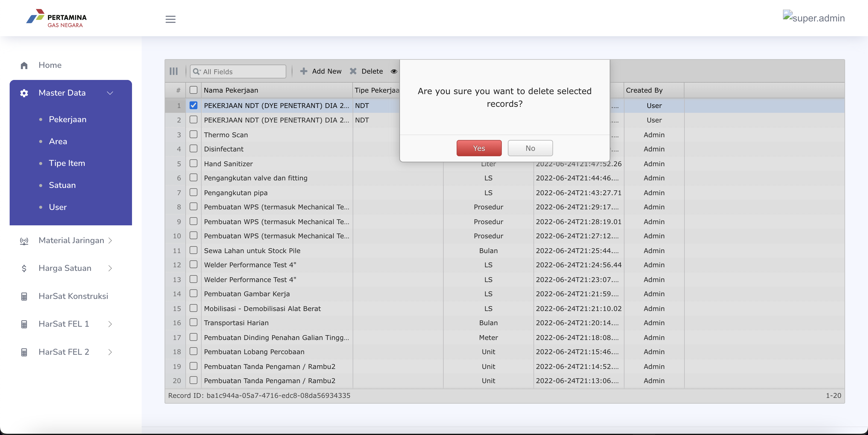
Task: Sort by Nama Pekerjaan column header
Action: [277, 90]
